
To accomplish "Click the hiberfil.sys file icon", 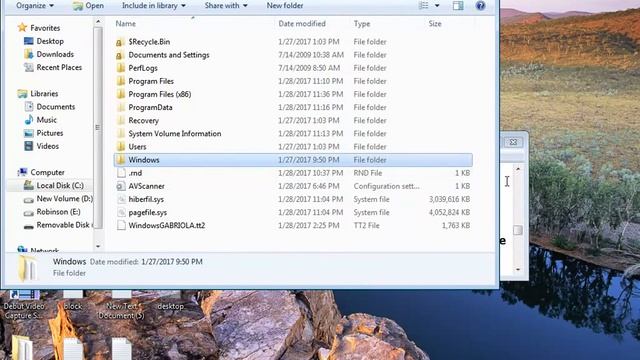I will click(x=121, y=199).
